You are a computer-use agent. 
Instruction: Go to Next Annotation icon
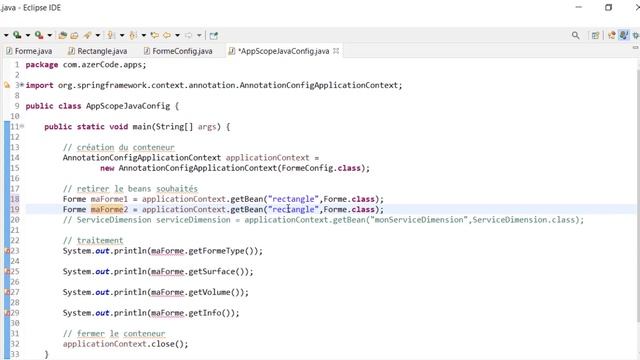point(111,36)
